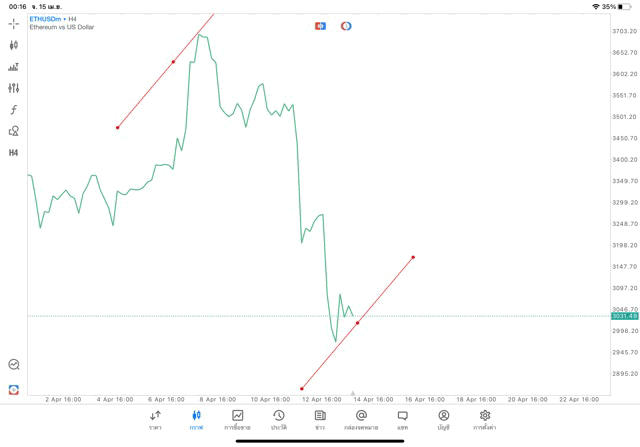Screen dimensions: 640x447
Task: Switch to the ราคา (Quotes) tab
Action: 155,419
